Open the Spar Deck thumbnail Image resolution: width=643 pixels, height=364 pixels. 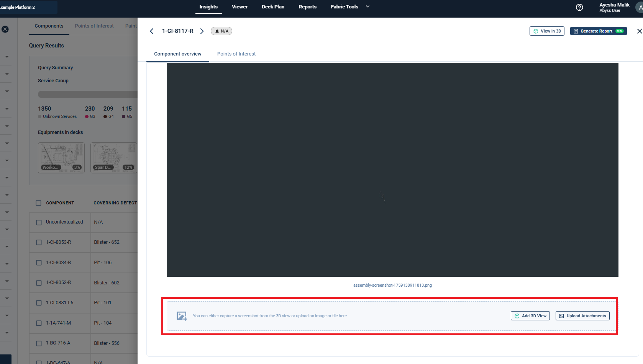click(113, 157)
